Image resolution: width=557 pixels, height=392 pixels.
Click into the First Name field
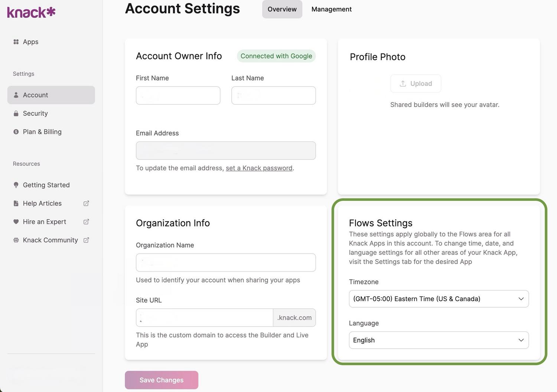pos(178,95)
